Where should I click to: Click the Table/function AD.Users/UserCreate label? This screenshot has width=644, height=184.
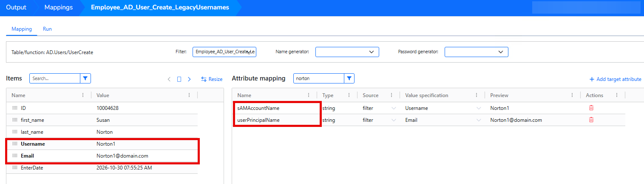click(52, 52)
